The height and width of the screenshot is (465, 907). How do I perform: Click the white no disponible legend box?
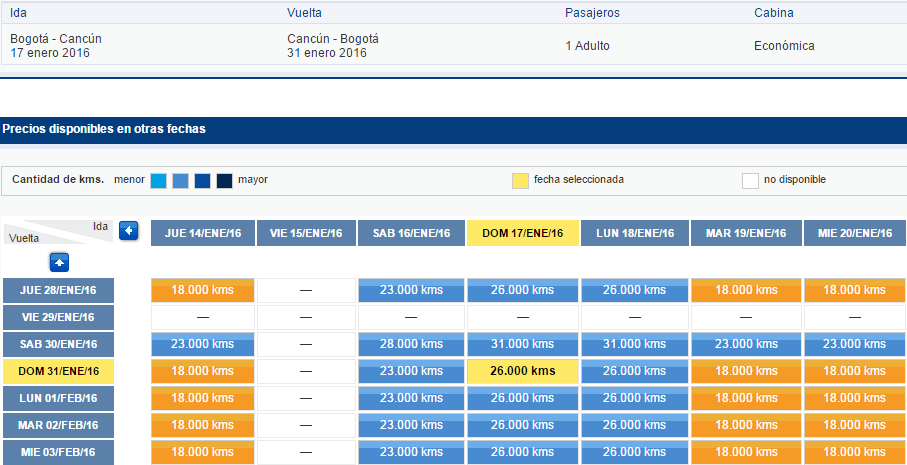pos(750,181)
